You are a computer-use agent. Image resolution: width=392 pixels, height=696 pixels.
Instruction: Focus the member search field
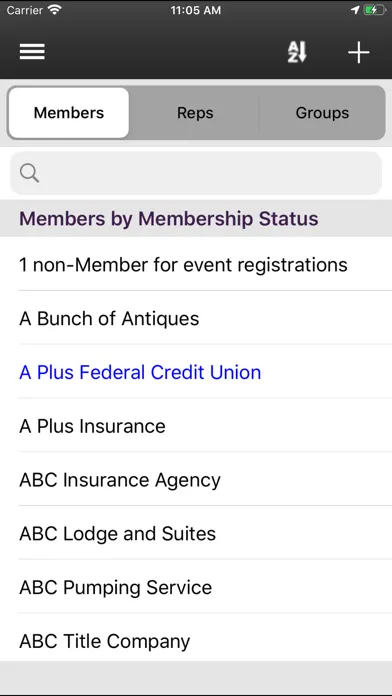(x=196, y=173)
